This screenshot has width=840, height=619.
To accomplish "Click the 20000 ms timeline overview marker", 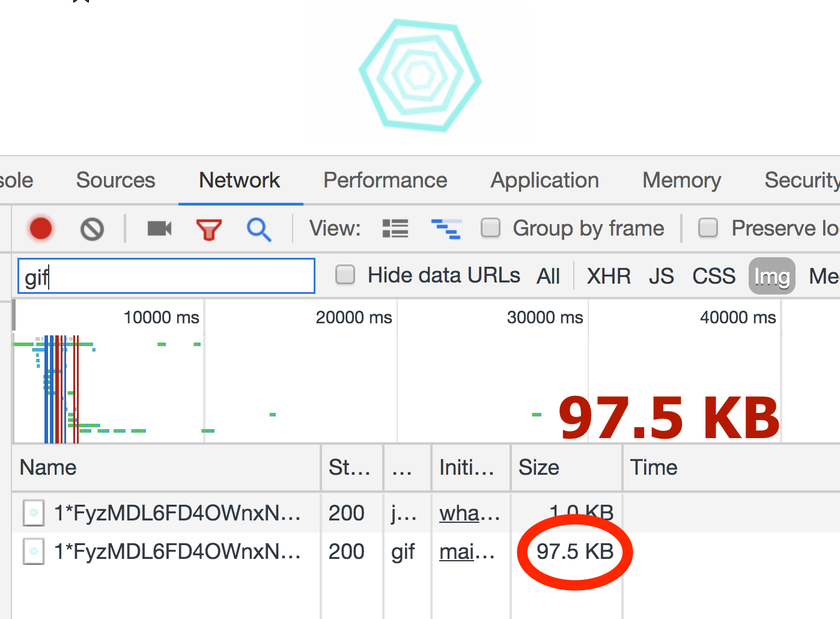I will pyautogui.click(x=354, y=317).
